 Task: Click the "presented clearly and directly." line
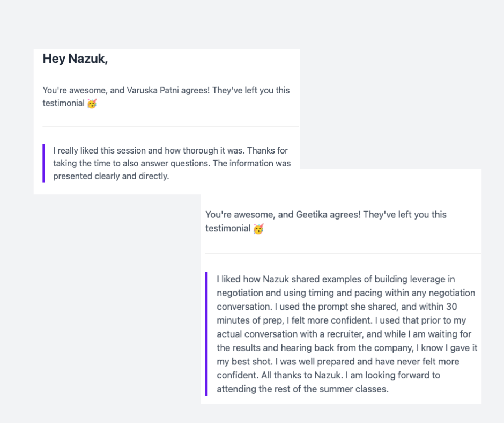pyautogui.click(x=111, y=176)
